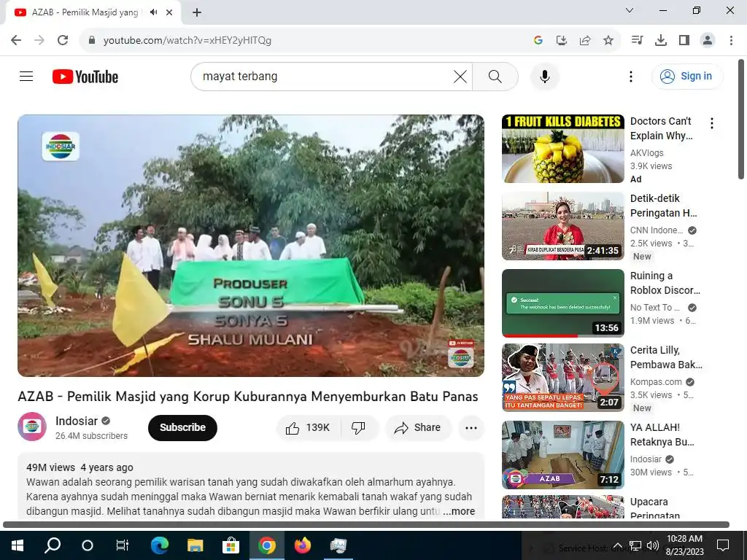
Task: Open Ruining a Roblox Discord video thumbnail
Action: [x=562, y=303]
